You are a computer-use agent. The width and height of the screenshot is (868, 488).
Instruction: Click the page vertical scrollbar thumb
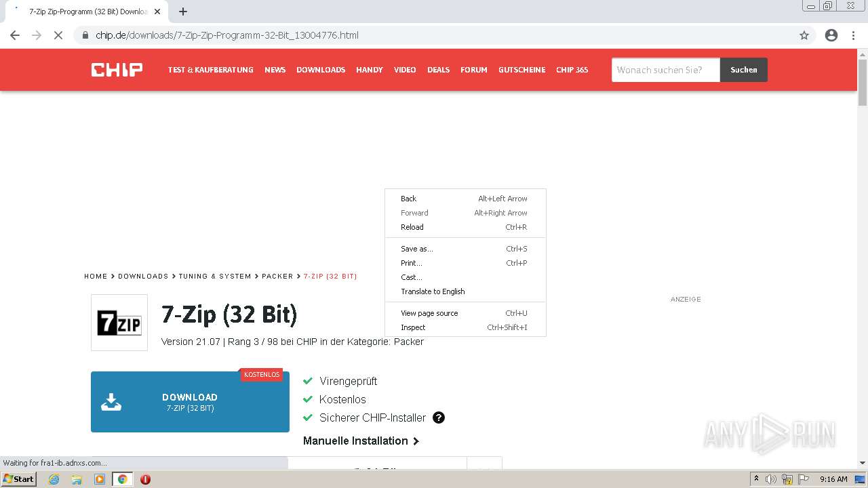863,82
